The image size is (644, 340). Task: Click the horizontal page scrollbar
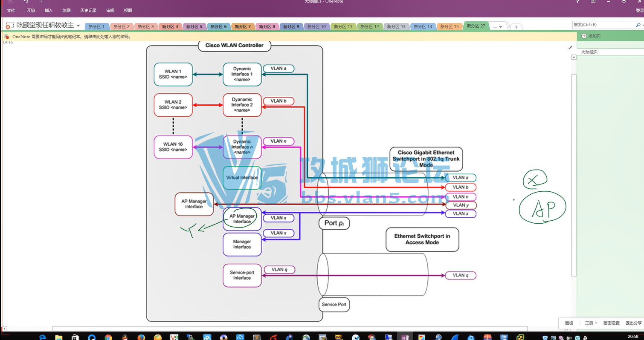click(x=290, y=328)
